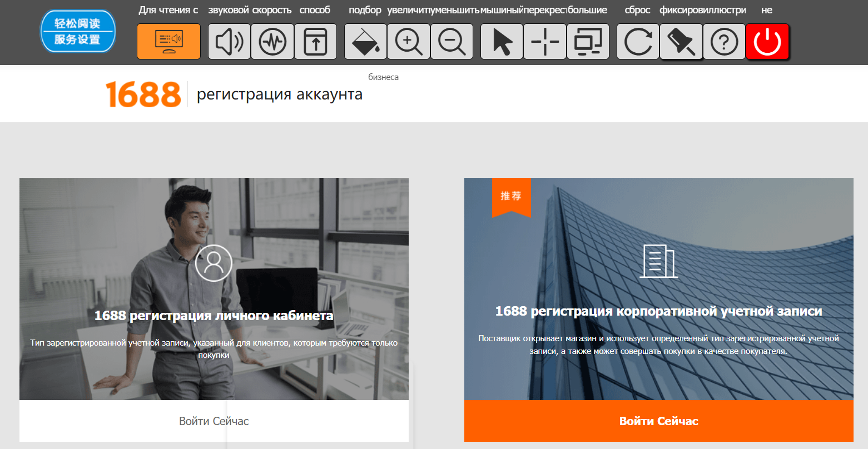Open the personal account registration image card
The image size is (868, 449).
(x=214, y=289)
